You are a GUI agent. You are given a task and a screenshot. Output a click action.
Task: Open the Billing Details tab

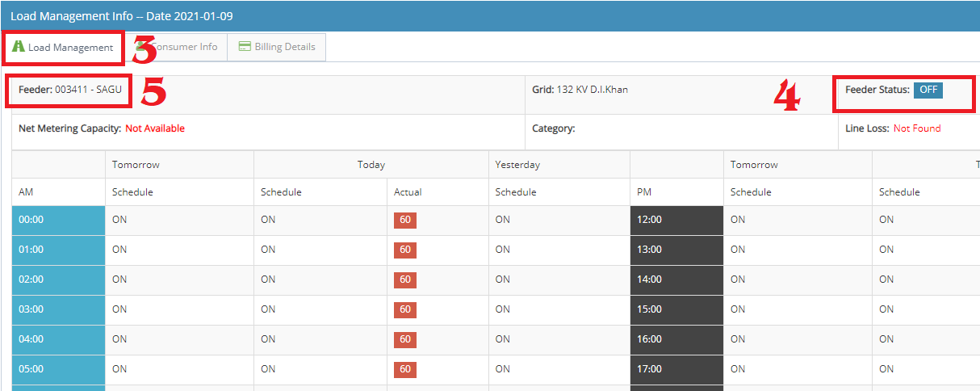point(277,47)
